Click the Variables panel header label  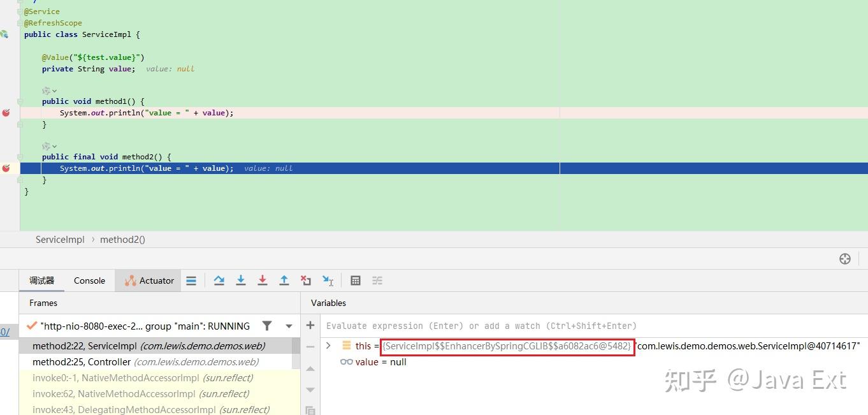(x=329, y=303)
